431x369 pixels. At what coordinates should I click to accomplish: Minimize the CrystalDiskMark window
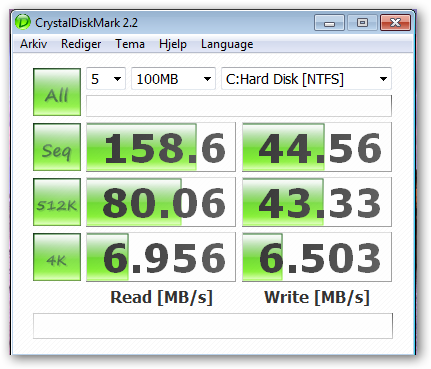[x=329, y=23]
